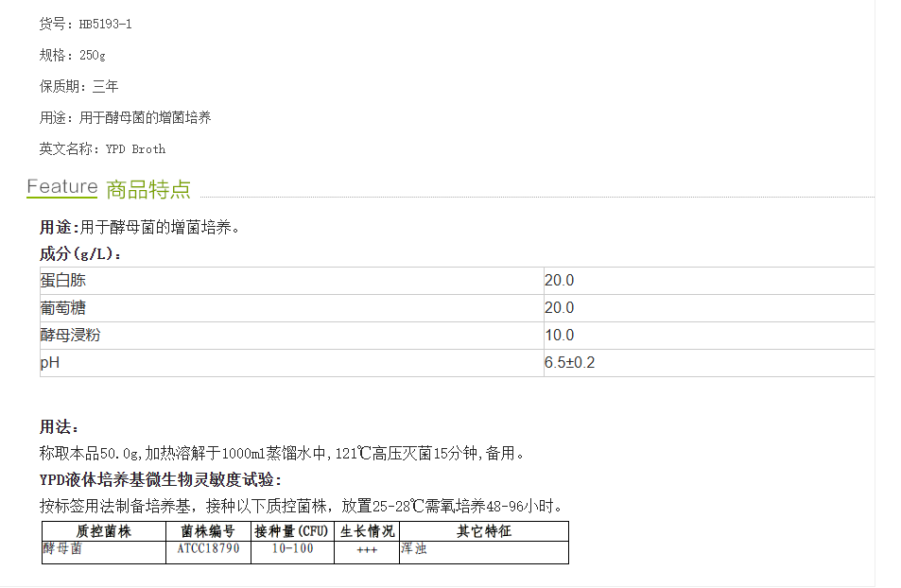This screenshot has height=588, width=901.
Task: Click the YPD液体培养基微生物灵敏度试验 heading
Action: point(161,480)
